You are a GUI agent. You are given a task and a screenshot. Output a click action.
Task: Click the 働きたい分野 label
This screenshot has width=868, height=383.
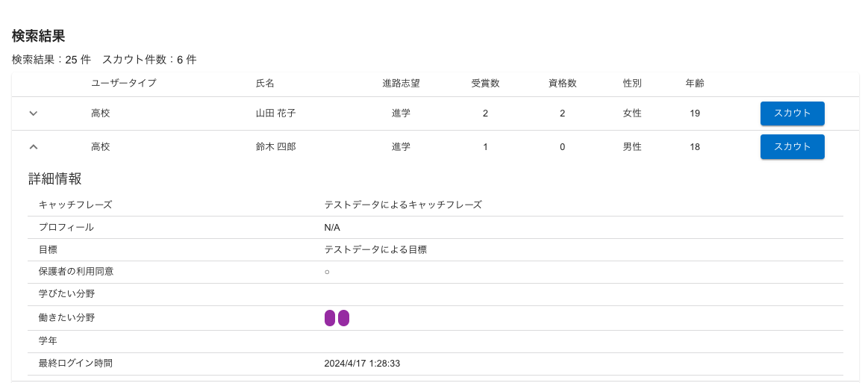coord(67,318)
